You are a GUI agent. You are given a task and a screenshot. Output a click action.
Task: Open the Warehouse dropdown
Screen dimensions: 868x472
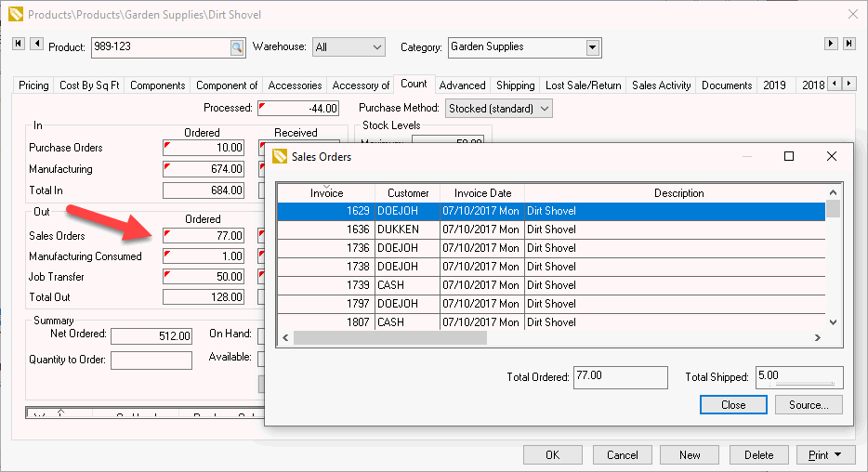(376, 47)
